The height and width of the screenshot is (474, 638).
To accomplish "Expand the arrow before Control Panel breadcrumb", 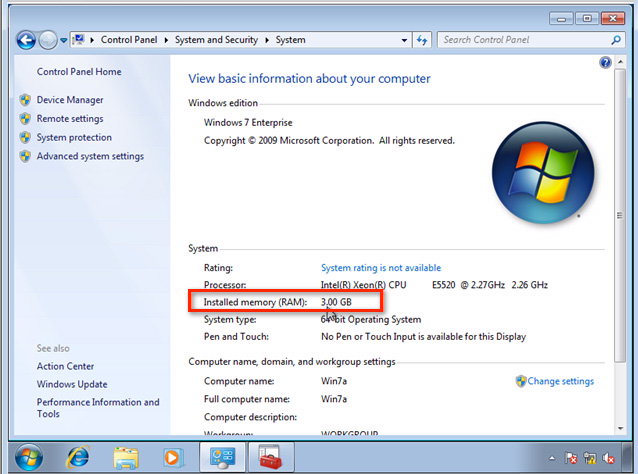I will click(x=92, y=40).
